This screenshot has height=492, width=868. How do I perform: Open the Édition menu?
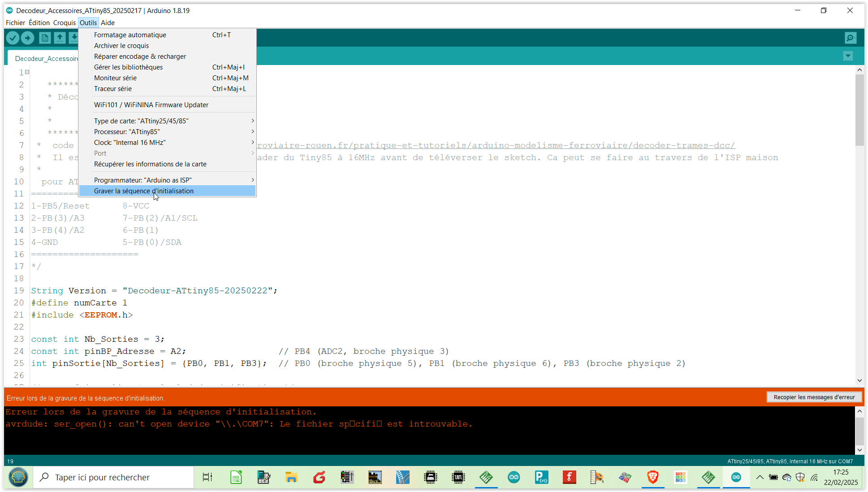coord(39,22)
